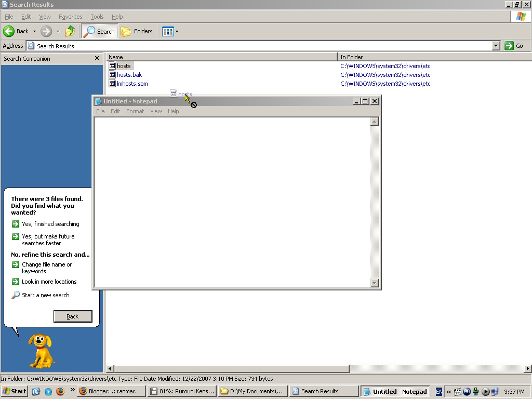Click the blue media player Quick Launch icon

coord(48,391)
